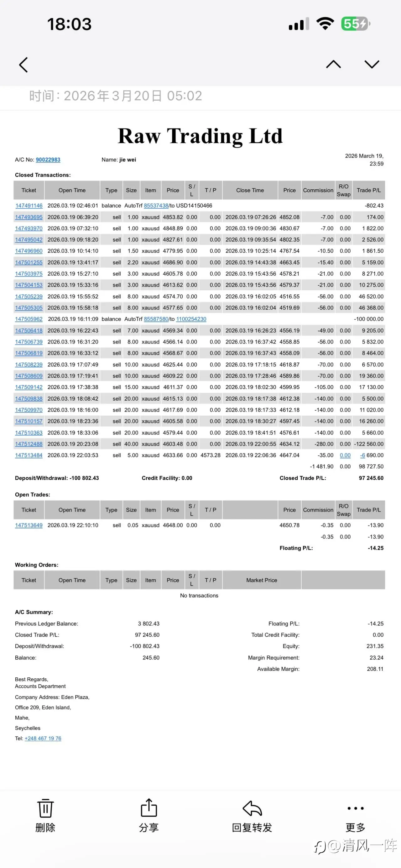Viewport: 401px width, 868px height.
Task: Select the No transactions text
Action: [199, 596]
